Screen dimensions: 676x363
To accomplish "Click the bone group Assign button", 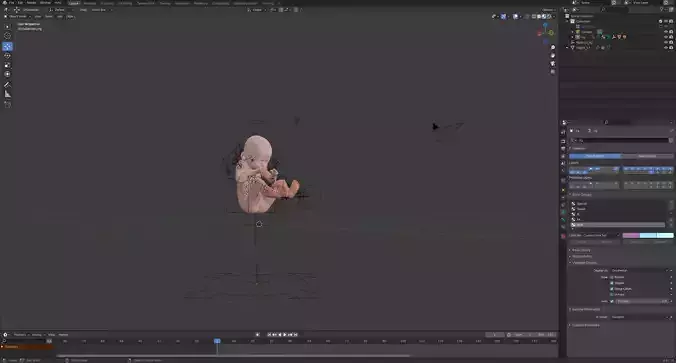I will [x=581, y=242].
